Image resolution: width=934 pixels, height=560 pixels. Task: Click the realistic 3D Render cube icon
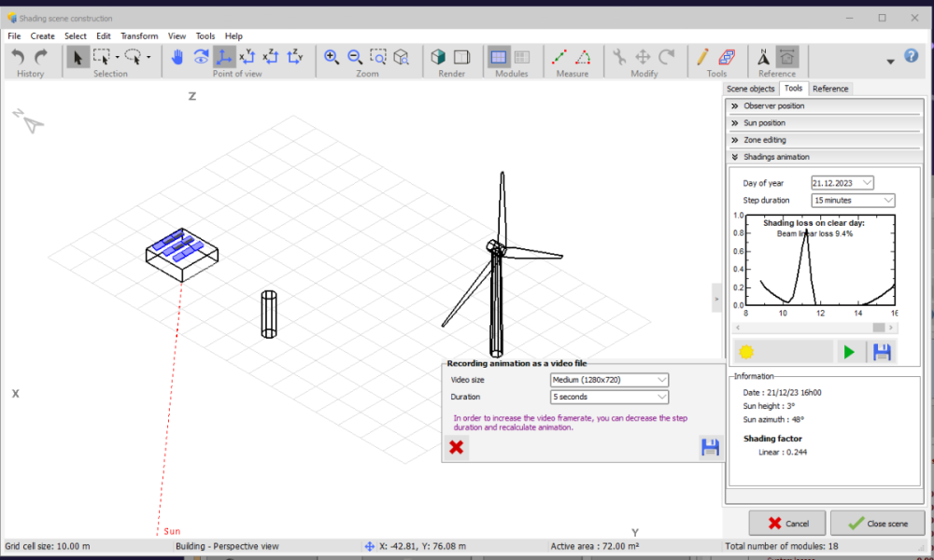coord(438,57)
